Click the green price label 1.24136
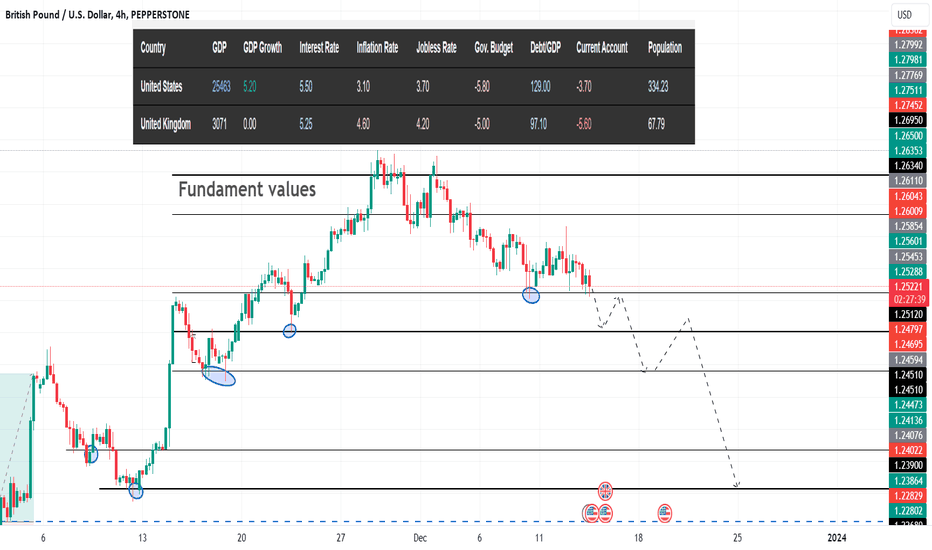 (x=908, y=420)
